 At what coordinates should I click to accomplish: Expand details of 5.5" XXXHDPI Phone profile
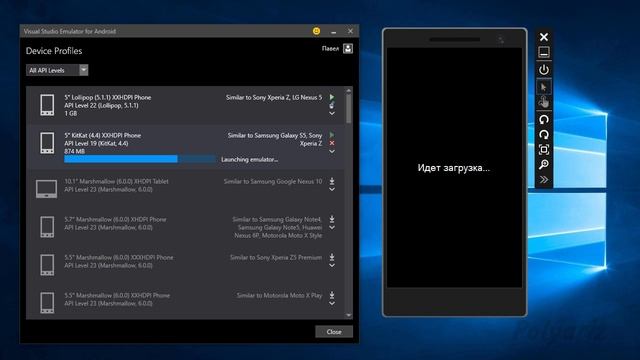(332, 265)
